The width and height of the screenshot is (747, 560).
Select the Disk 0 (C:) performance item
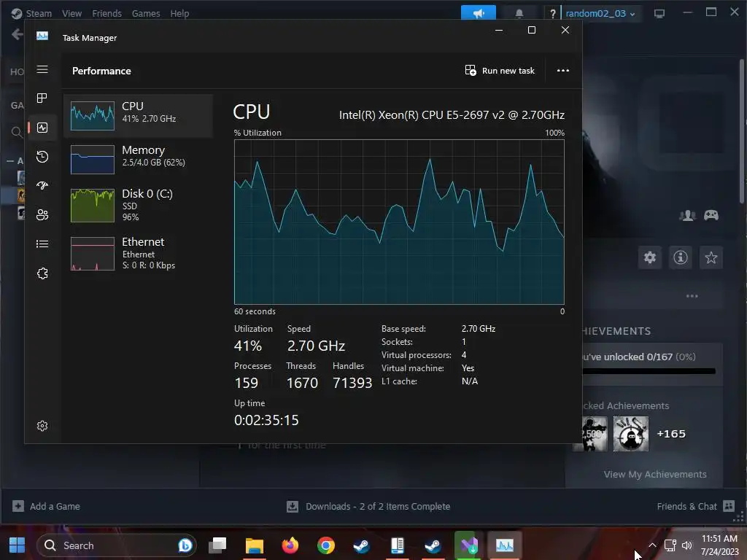click(x=138, y=205)
